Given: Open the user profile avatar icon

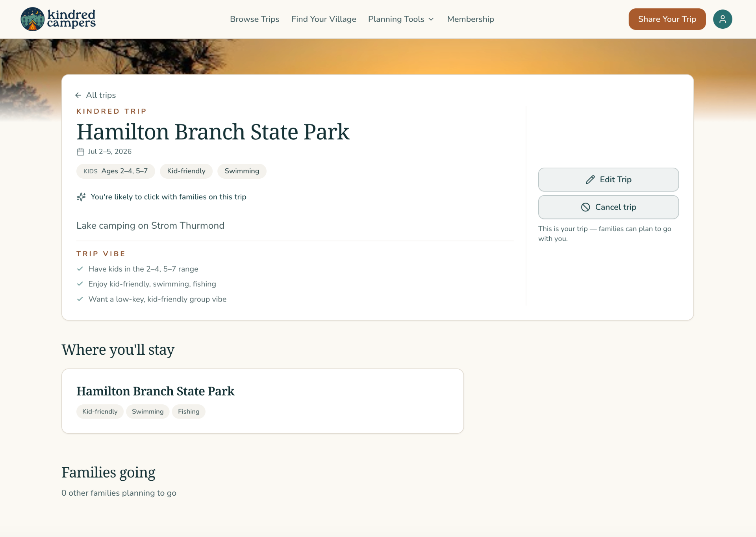Looking at the screenshot, I should click(723, 19).
